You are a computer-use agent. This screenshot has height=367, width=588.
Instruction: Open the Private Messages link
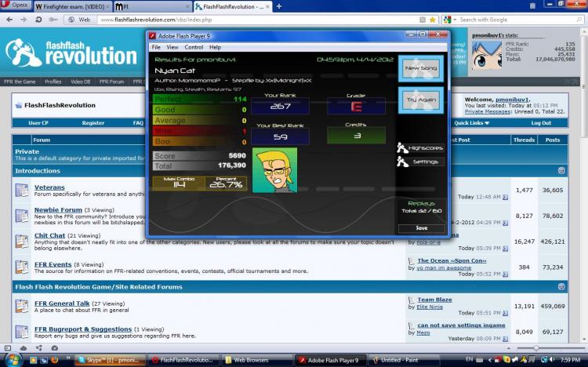[488, 111]
